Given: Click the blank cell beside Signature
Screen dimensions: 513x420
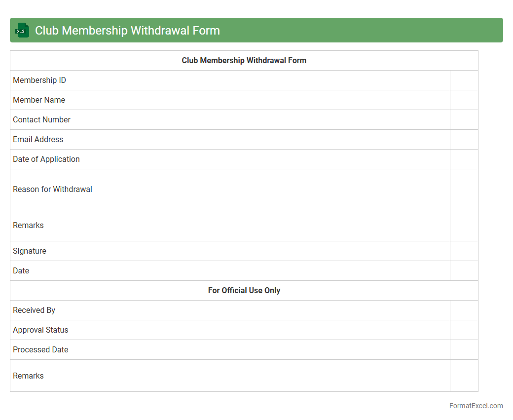Looking at the screenshot, I should click(464, 251).
